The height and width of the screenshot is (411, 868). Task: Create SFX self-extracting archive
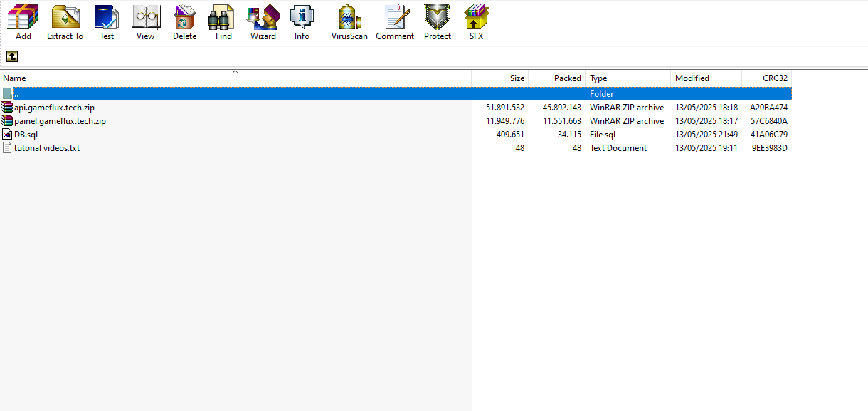point(476,21)
